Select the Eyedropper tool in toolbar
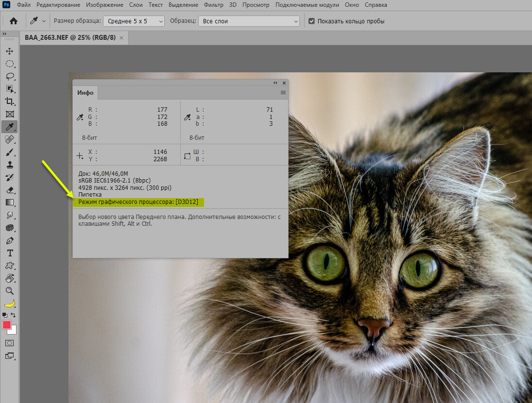This screenshot has width=532, height=403. point(10,127)
